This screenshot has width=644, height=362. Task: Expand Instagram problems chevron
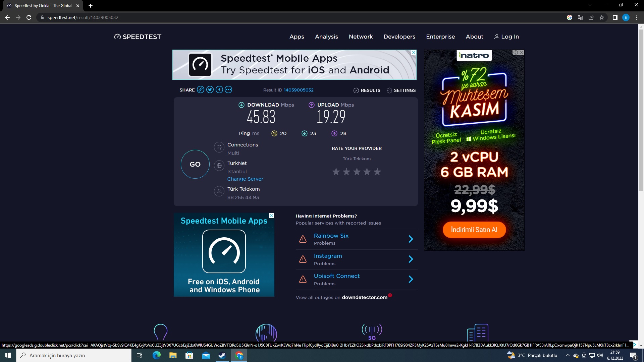tap(411, 259)
